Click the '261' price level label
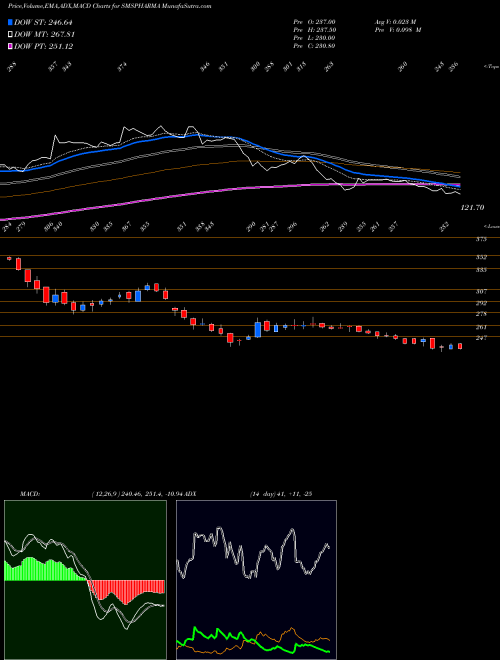This screenshot has width=500, height=660. pos(481,327)
